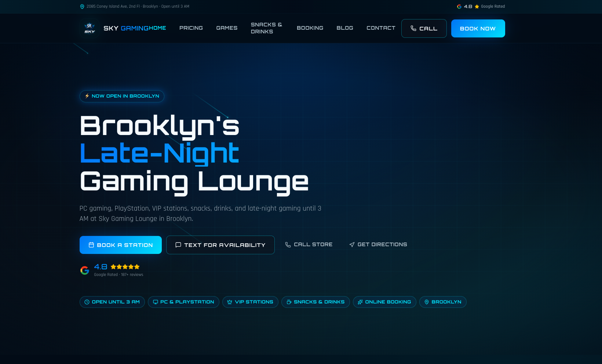
Task: Click the Now Open in Brooklyn badge
Action: [x=122, y=96]
